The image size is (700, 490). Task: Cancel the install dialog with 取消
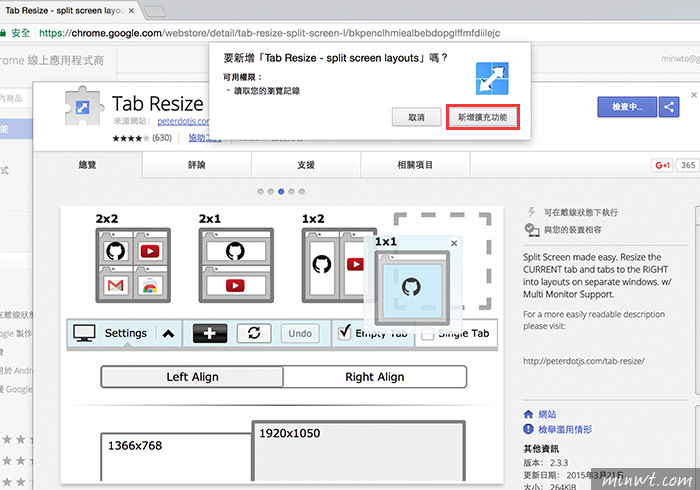click(417, 117)
